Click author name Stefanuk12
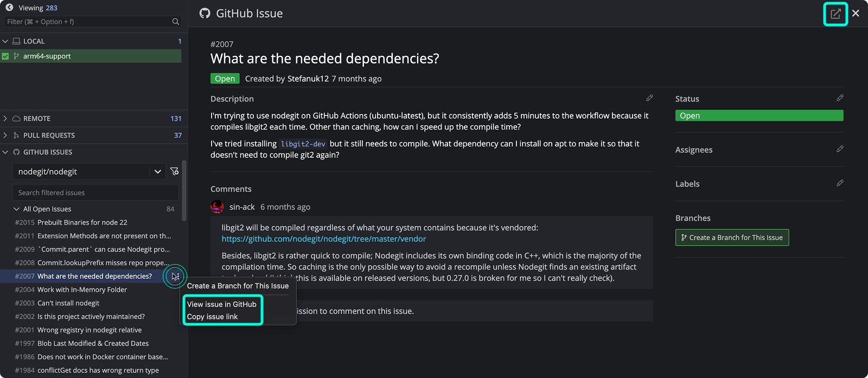 click(308, 79)
